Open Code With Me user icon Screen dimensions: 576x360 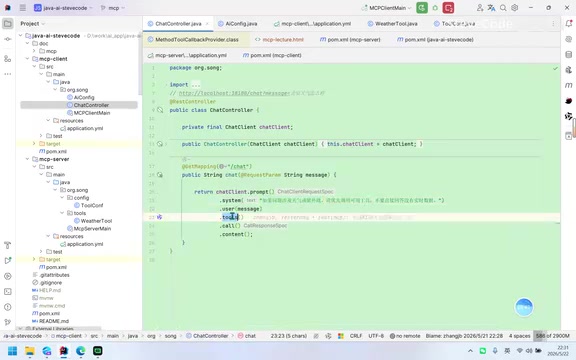(x=480, y=8)
